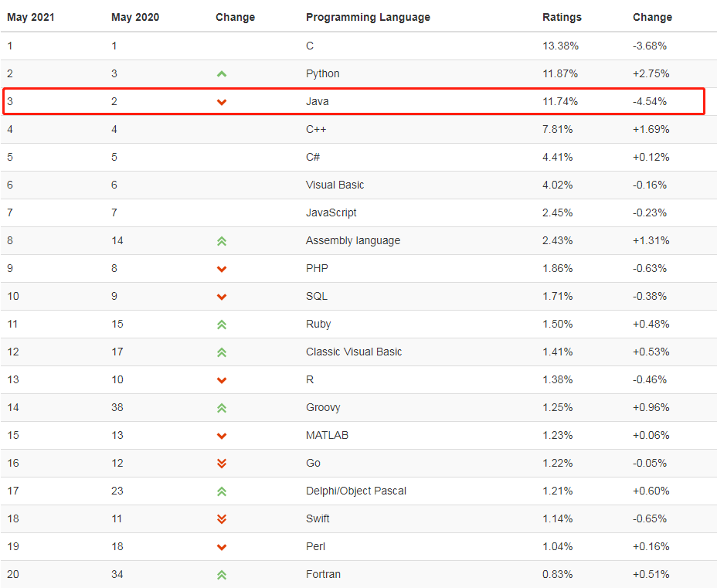The image size is (717, 588).
Task: Click the green up arrow in the Python row
Action: pos(222,74)
